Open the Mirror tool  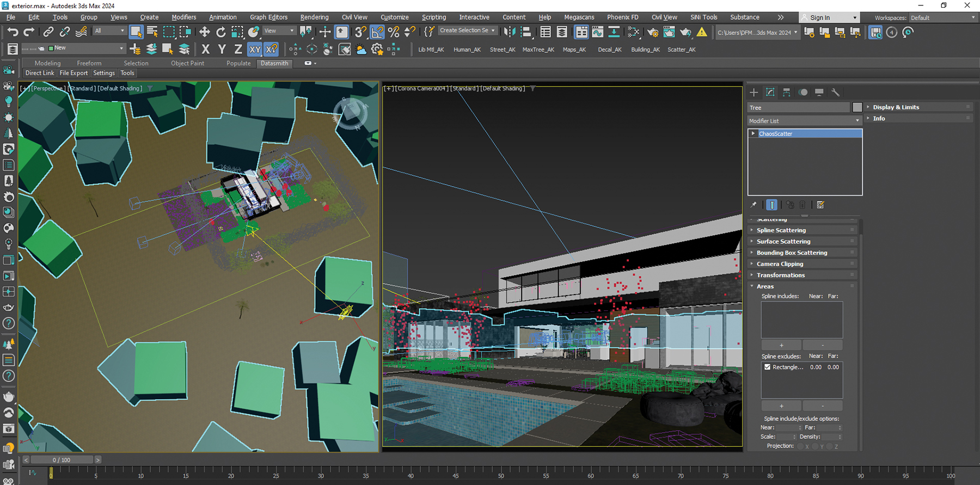[x=509, y=32]
